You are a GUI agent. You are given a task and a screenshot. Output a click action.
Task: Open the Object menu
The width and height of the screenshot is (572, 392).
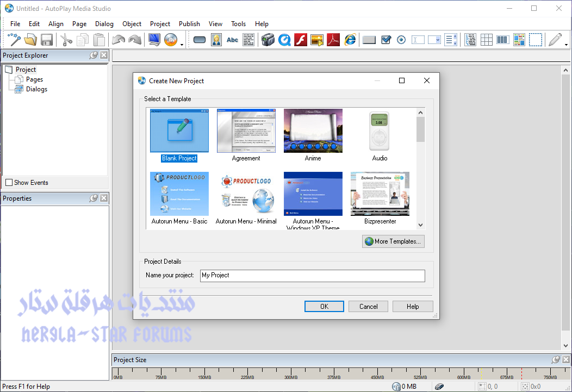click(132, 24)
